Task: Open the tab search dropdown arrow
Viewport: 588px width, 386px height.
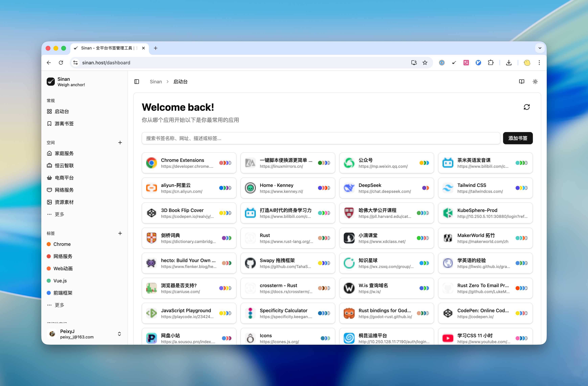Action: click(x=540, y=48)
